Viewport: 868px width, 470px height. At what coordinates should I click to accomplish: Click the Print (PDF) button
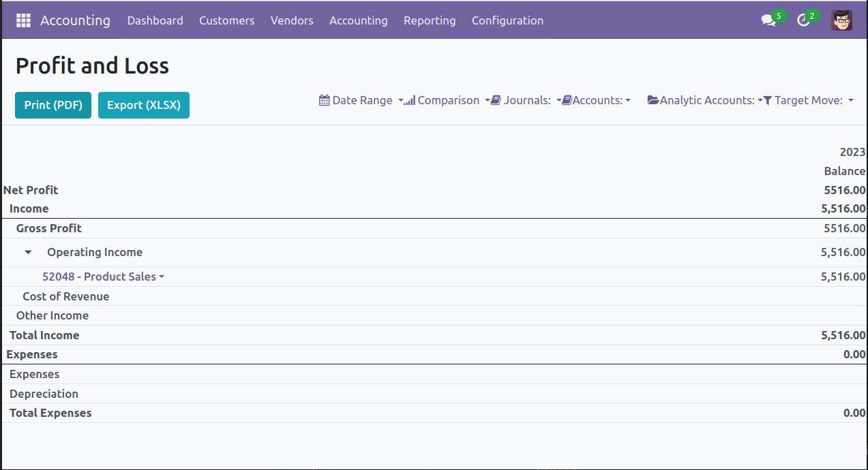[x=53, y=105]
